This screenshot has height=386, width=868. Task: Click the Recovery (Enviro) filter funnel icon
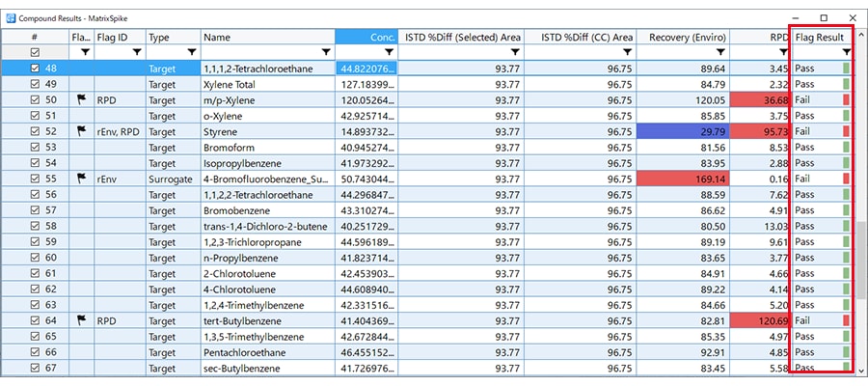click(718, 52)
